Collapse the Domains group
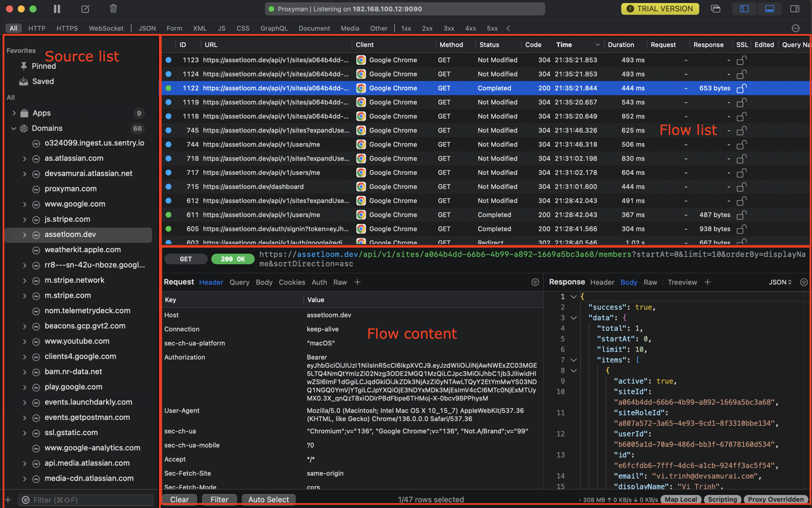 coord(14,128)
